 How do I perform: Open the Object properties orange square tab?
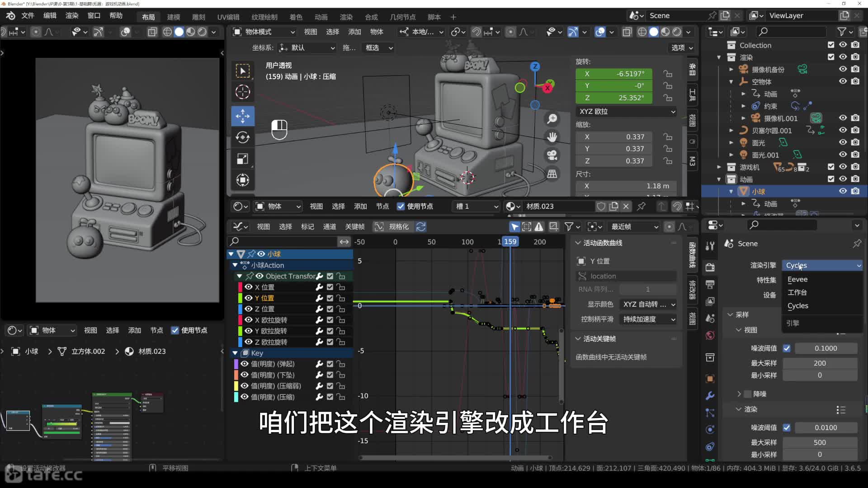(710, 379)
